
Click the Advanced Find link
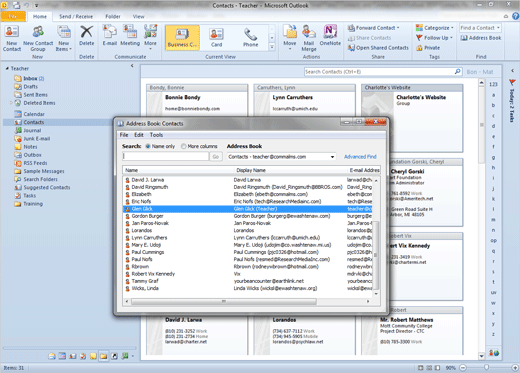360,157
